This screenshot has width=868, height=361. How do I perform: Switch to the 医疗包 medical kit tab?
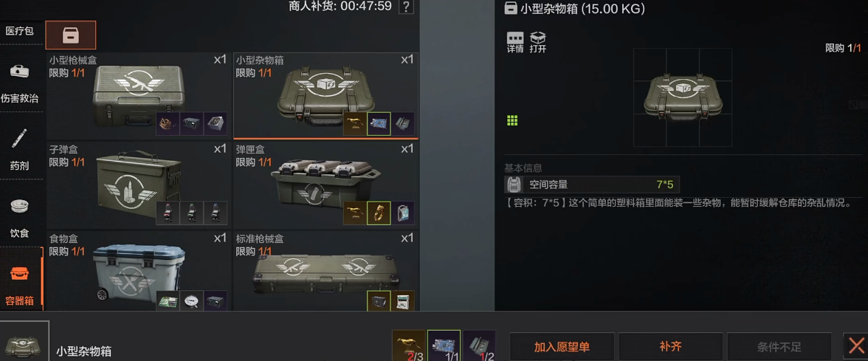click(20, 32)
